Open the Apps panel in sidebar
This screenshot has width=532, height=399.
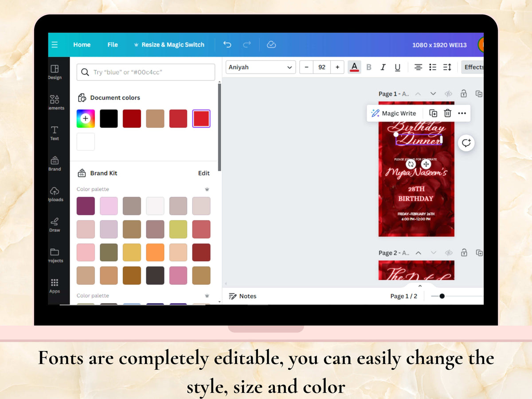pyautogui.click(x=55, y=286)
